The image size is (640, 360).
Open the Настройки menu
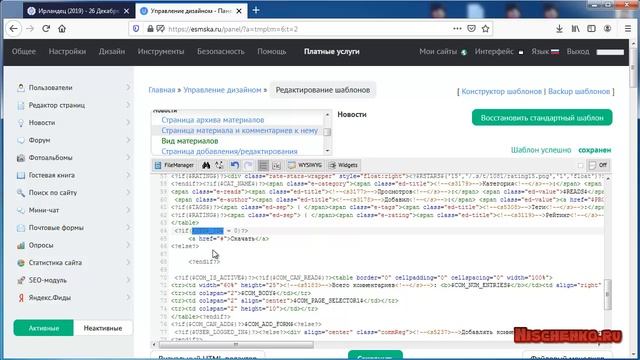coord(67,51)
